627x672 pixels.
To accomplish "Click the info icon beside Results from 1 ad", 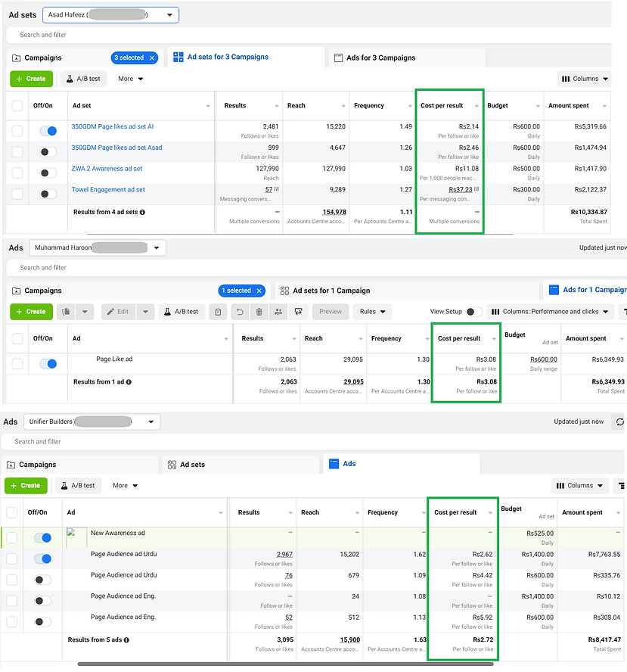I will point(129,382).
